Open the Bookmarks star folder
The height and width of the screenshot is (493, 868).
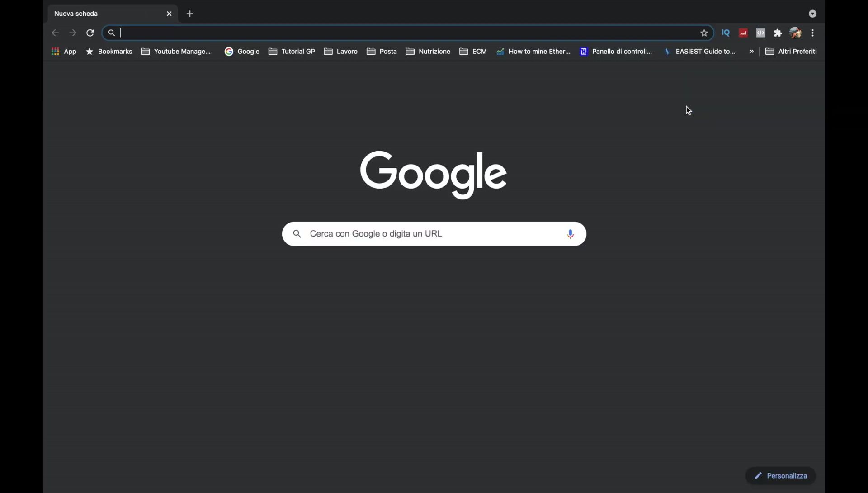coord(109,52)
